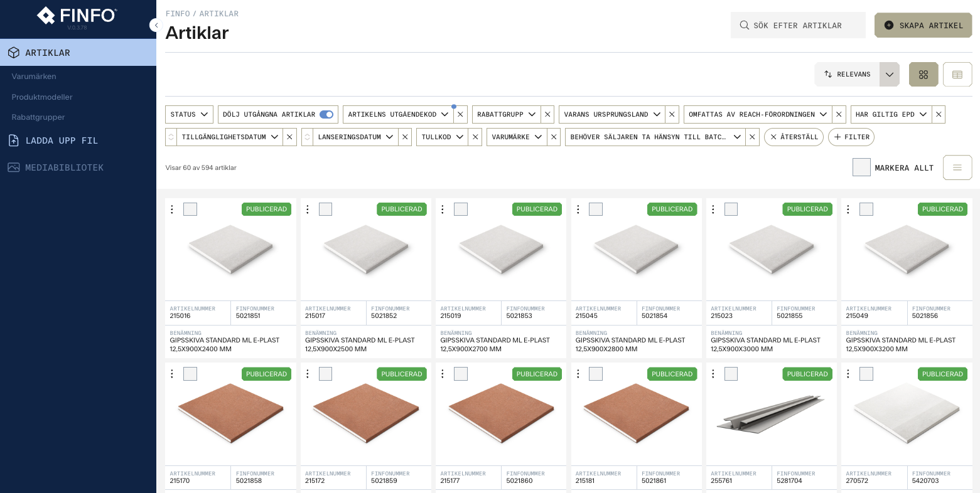Expand the sort order dropdown arrow

point(890,74)
